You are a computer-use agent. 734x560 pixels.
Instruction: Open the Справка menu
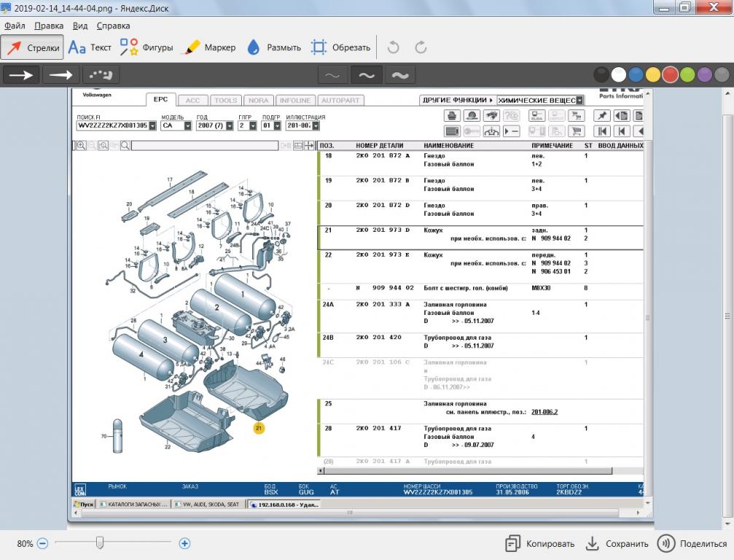click(x=113, y=26)
